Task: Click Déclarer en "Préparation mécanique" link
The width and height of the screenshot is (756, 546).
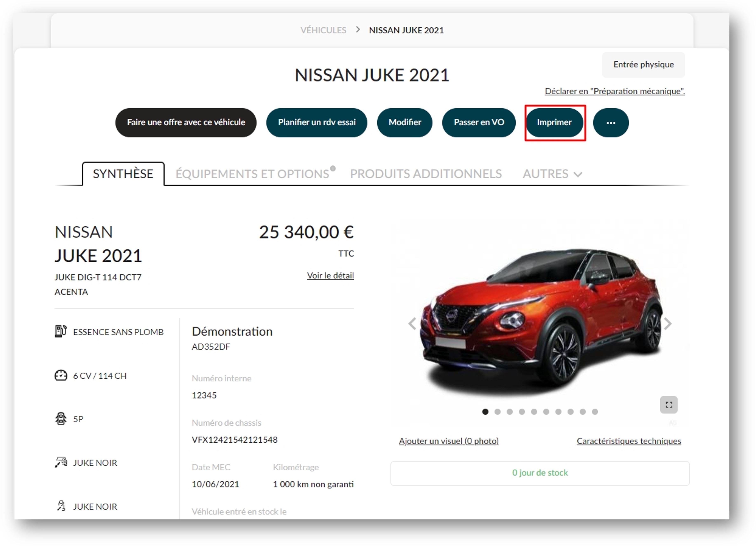Action: click(615, 91)
